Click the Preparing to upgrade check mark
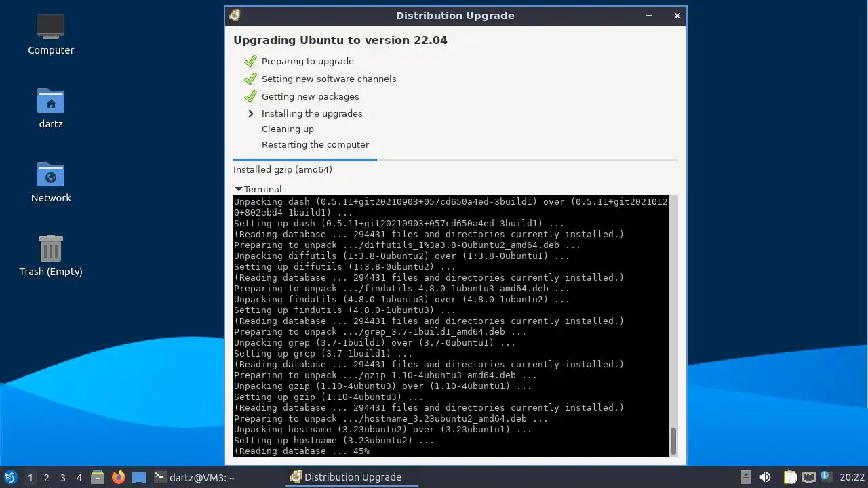Viewport: 868px width, 488px height. pyautogui.click(x=250, y=61)
